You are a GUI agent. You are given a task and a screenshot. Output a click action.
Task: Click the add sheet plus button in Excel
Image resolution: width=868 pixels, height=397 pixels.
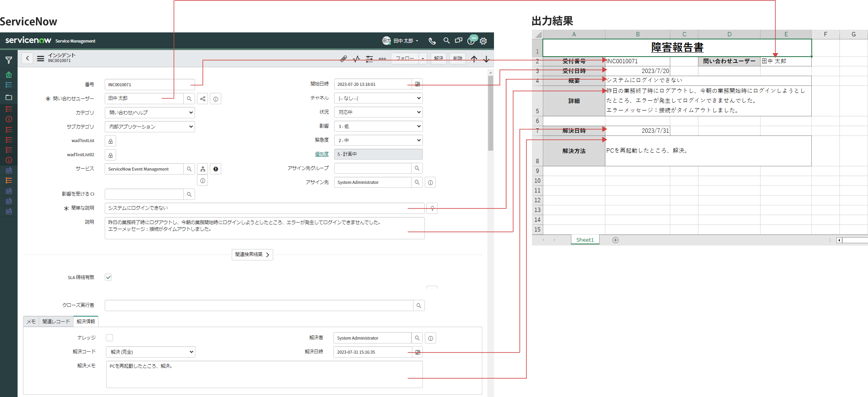pos(616,240)
